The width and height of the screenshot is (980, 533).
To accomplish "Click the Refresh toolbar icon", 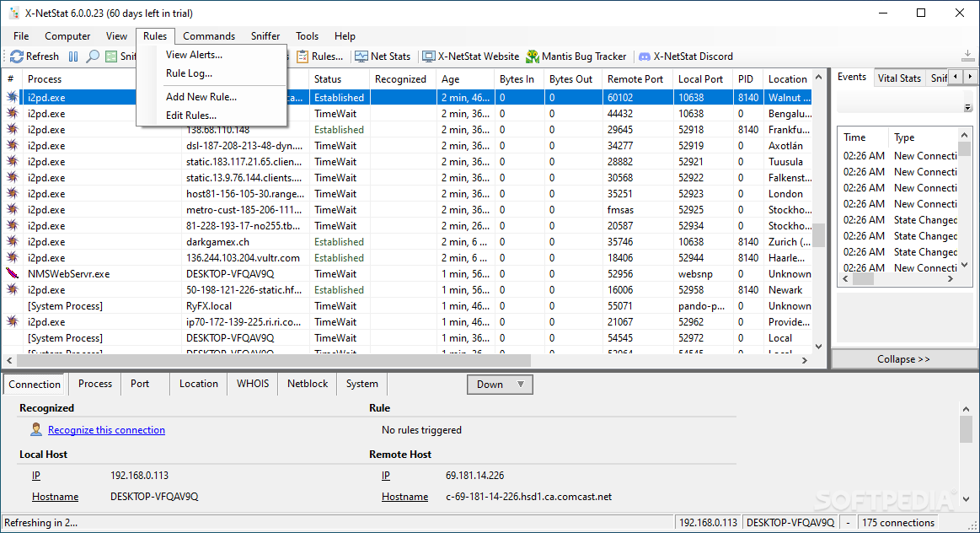I will point(17,57).
